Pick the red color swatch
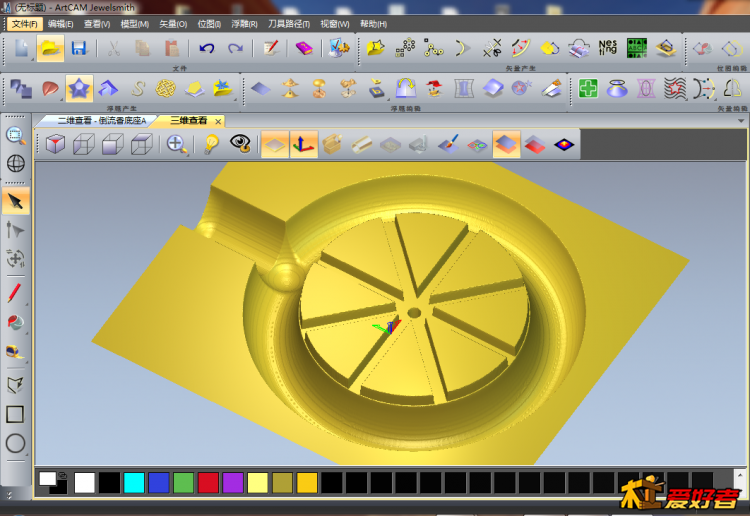Image resolution: width=750 pixels, height=516 pixels. (x=208, y=483)
